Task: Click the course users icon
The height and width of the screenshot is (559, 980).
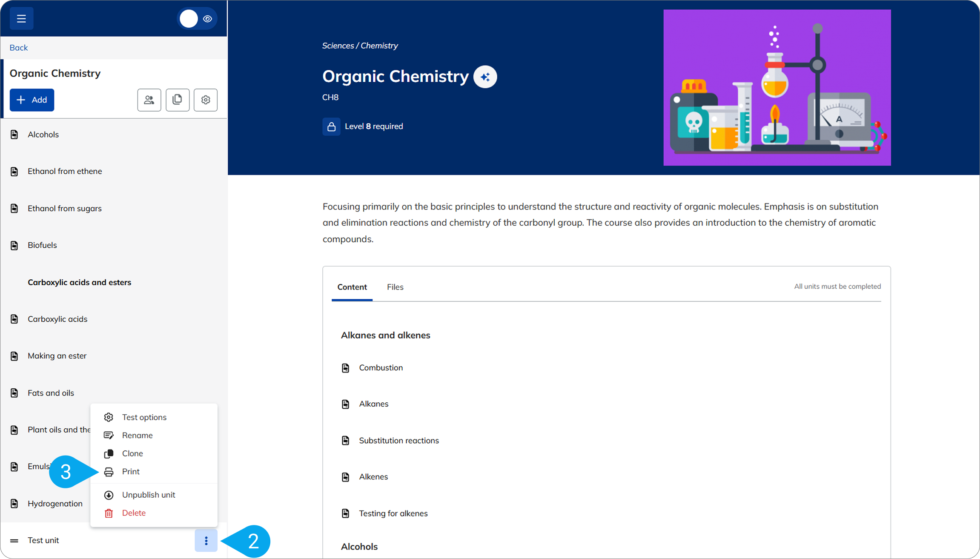Action: [149, 100]
